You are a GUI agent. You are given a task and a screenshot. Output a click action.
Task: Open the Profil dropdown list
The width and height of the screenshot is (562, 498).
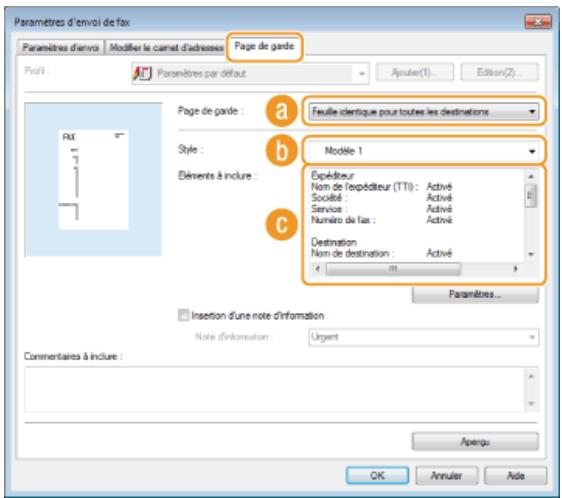pos(250,73)
